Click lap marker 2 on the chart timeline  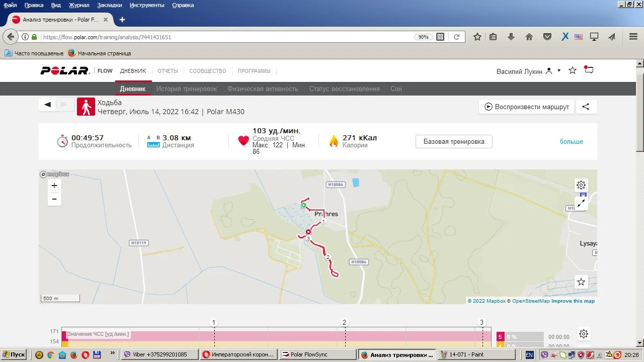click(345, 323)
